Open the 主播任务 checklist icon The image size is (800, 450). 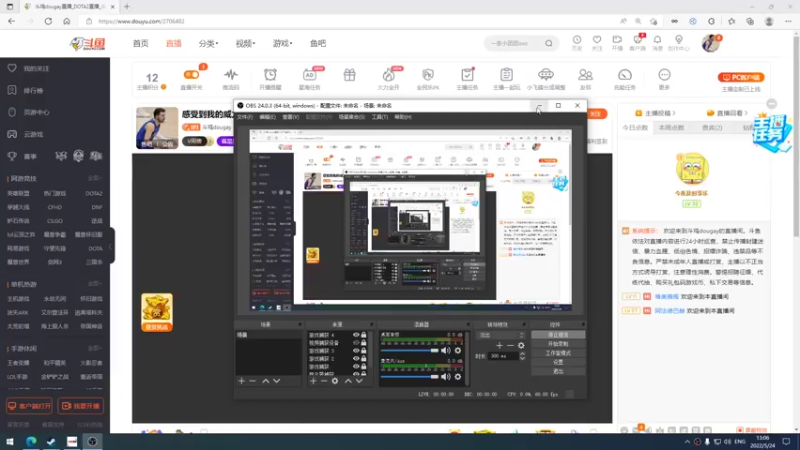click(x=467, y=75)
